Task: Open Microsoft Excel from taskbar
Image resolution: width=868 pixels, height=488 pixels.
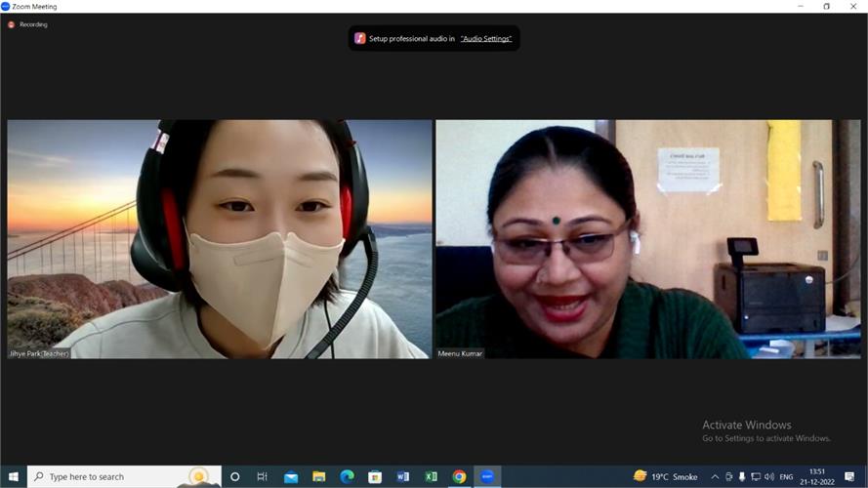Action: click(431, 476)
